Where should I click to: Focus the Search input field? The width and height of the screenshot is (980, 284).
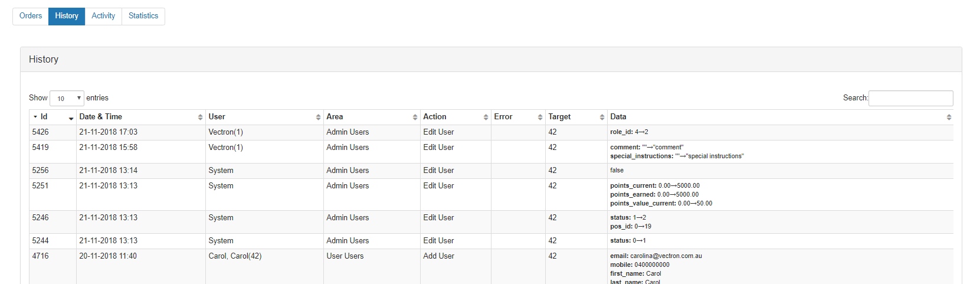point(910,98)
